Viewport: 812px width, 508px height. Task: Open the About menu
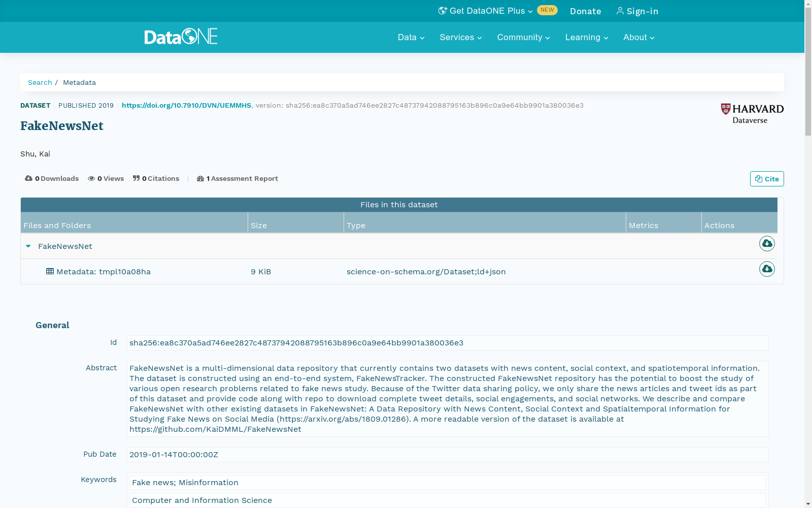[x=638, y=37]
